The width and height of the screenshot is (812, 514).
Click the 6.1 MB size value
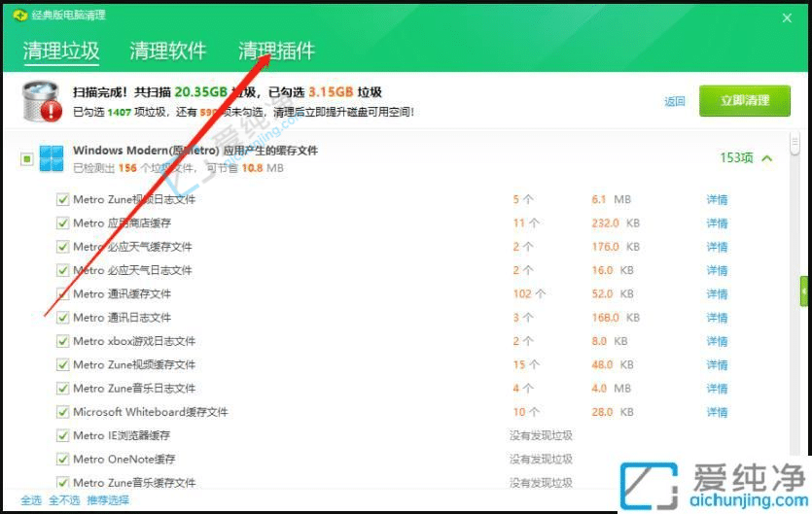[x=611, y=199]
